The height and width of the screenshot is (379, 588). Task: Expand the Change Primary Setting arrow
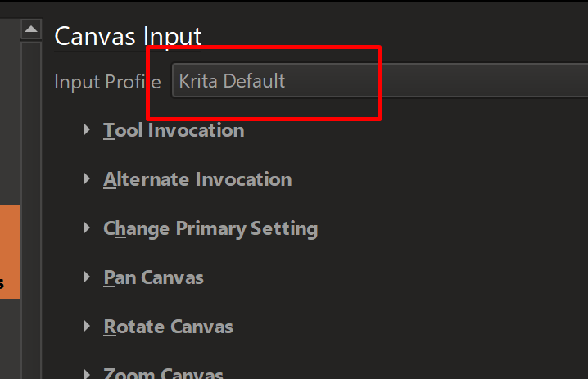click(x=88, y=228)
